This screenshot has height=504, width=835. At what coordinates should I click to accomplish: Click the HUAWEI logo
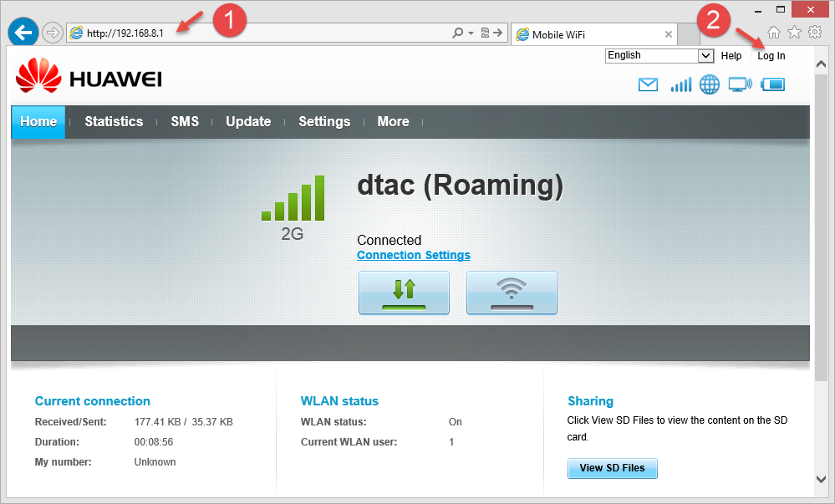tap(89, 76)
